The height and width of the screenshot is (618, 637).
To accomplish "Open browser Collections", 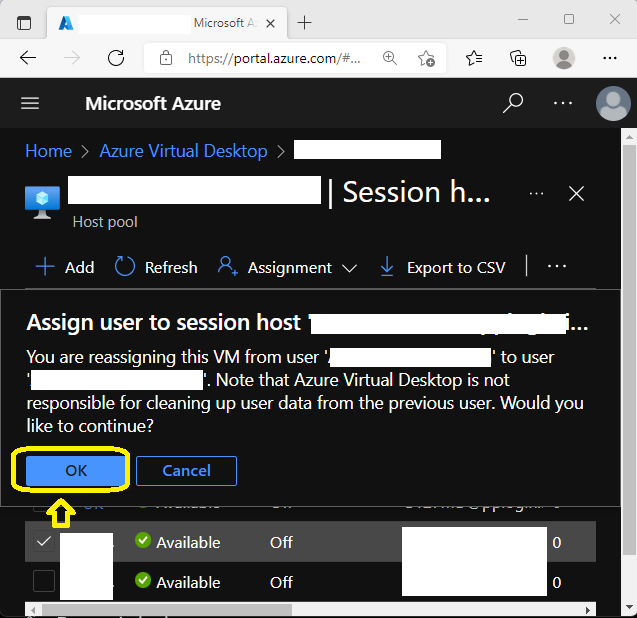I will click(518, 58).
